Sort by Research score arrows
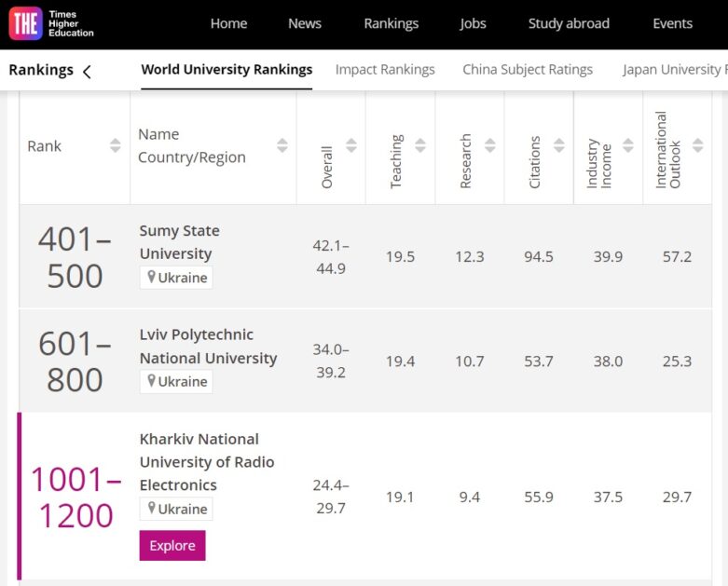This screenshot has height=586, width=728. (489, 145)
